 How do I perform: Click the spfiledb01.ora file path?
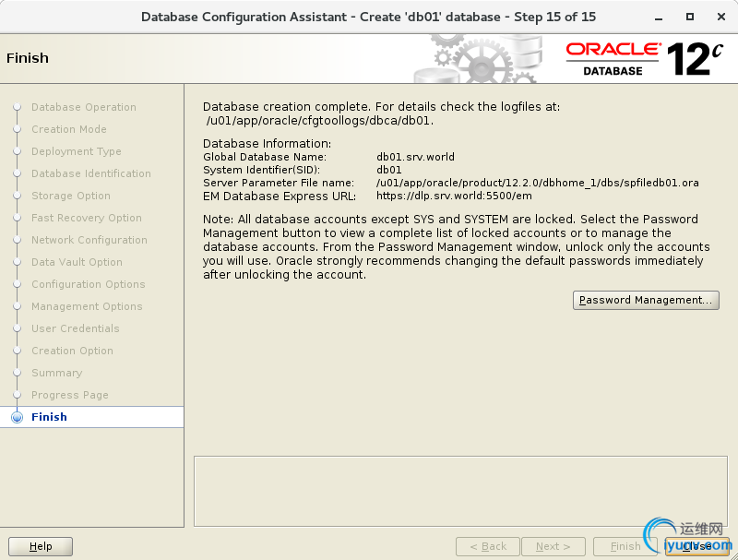(x=538, y=183)
